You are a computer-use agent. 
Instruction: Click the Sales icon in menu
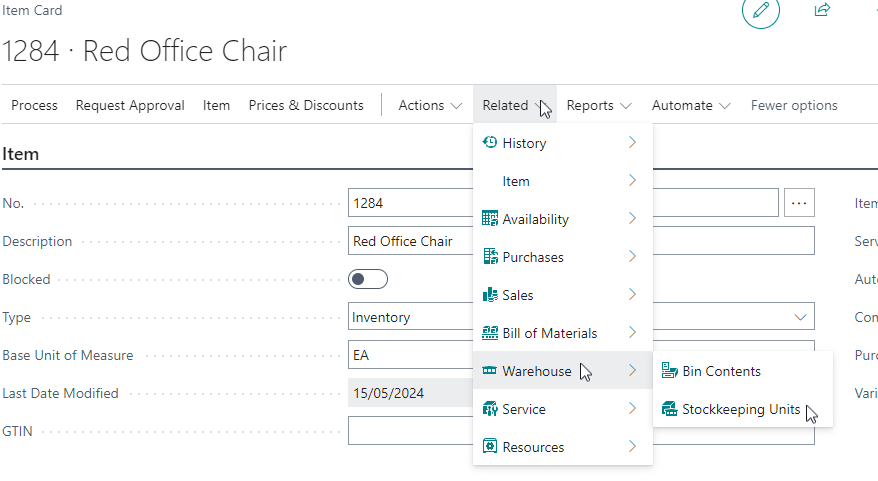490,295
